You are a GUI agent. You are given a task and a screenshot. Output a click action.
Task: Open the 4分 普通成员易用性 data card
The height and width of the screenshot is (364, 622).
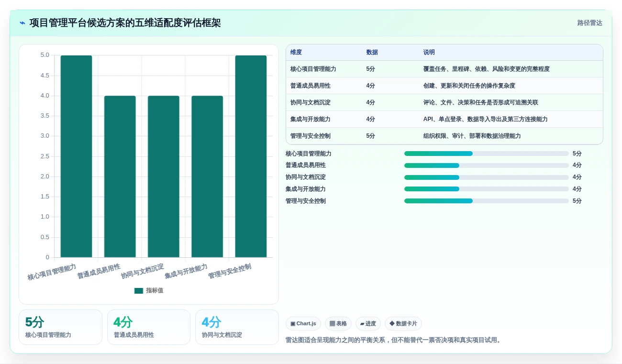(x=149, y=327)
